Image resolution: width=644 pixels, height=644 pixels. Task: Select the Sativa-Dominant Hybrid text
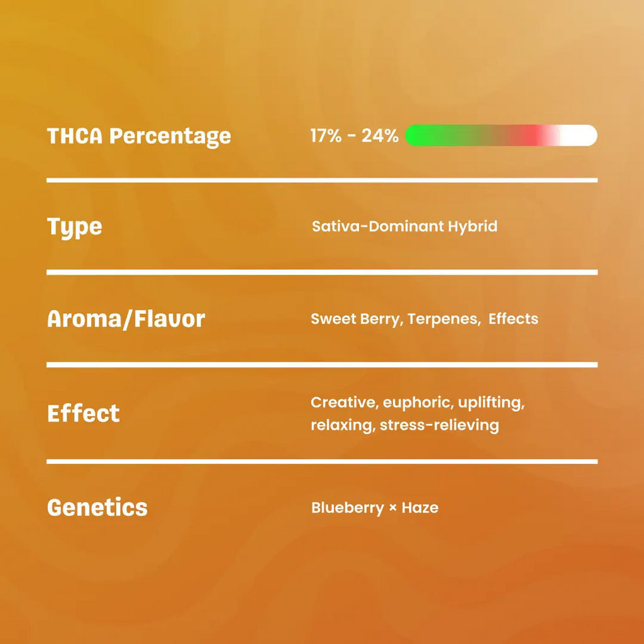404,226
